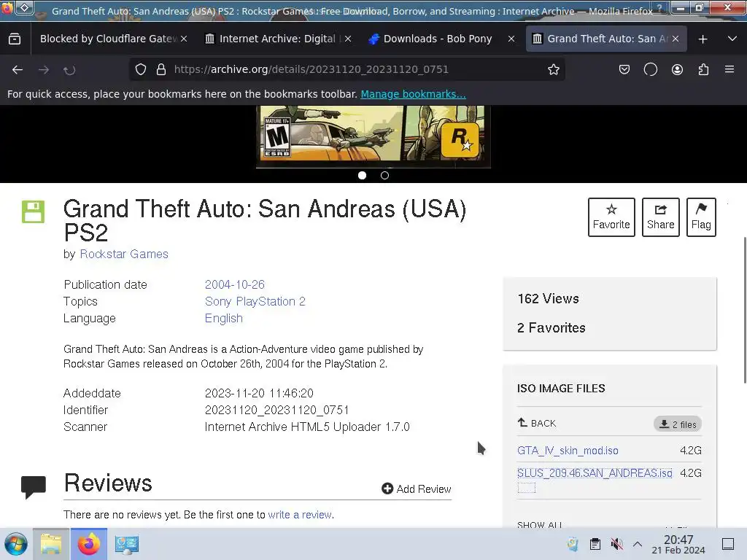Click the muted volume tray icon
The width and height of the screenshot is (747, 560).
tap(616, 544)
